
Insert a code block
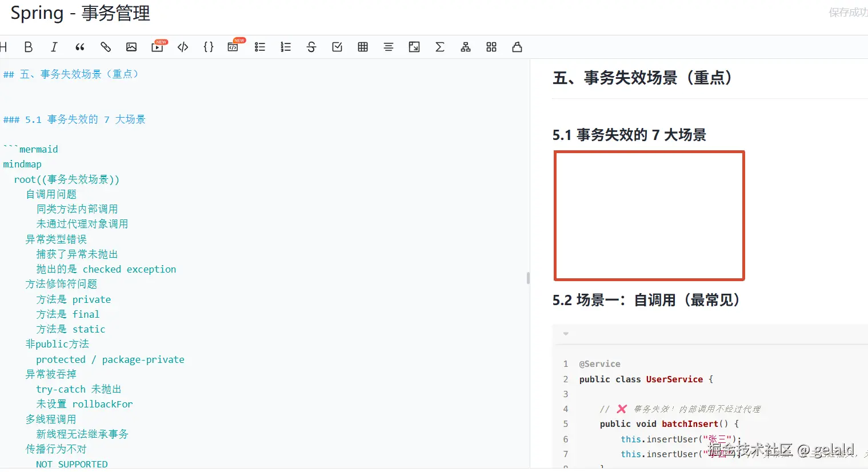182,47
